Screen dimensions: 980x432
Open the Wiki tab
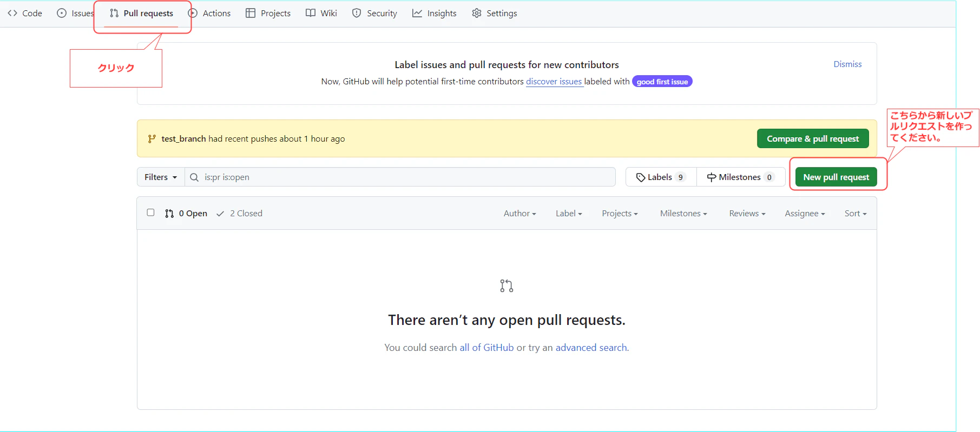pyautogui.click(x=321, y=13)
